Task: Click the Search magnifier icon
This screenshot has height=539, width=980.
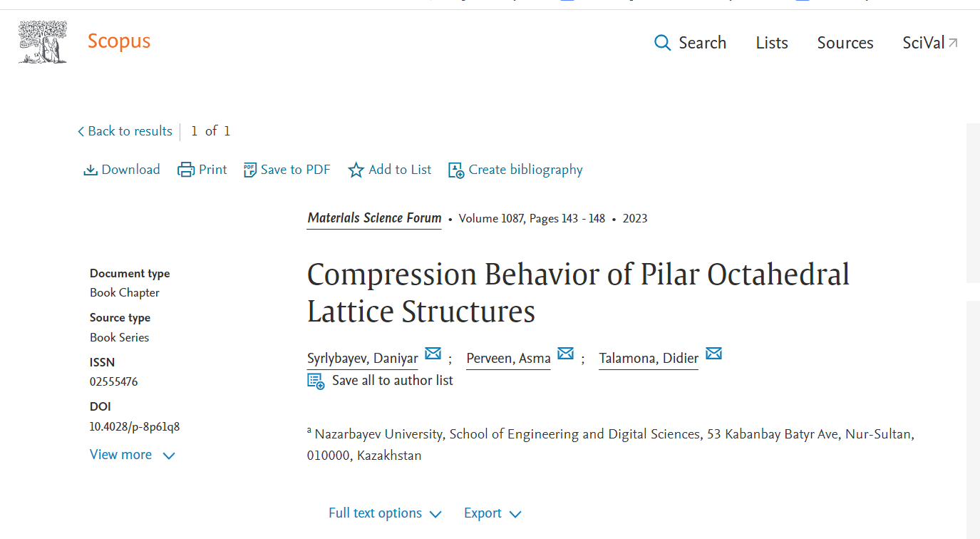Action: [x=662, y=43]
